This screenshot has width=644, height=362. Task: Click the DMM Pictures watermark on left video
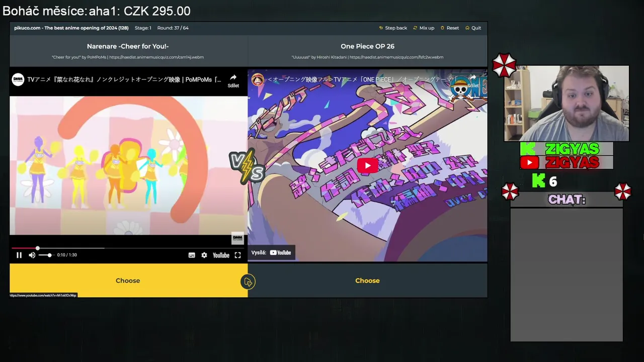coord(237,238)
